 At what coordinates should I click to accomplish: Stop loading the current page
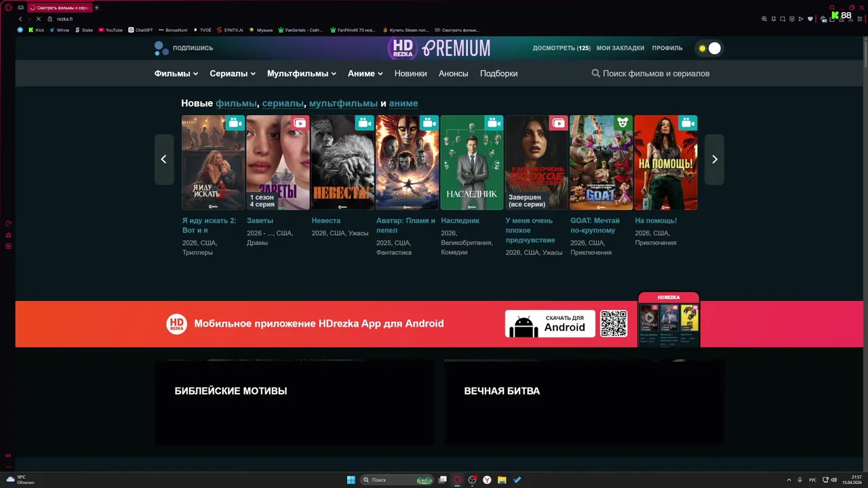(39, 19)
